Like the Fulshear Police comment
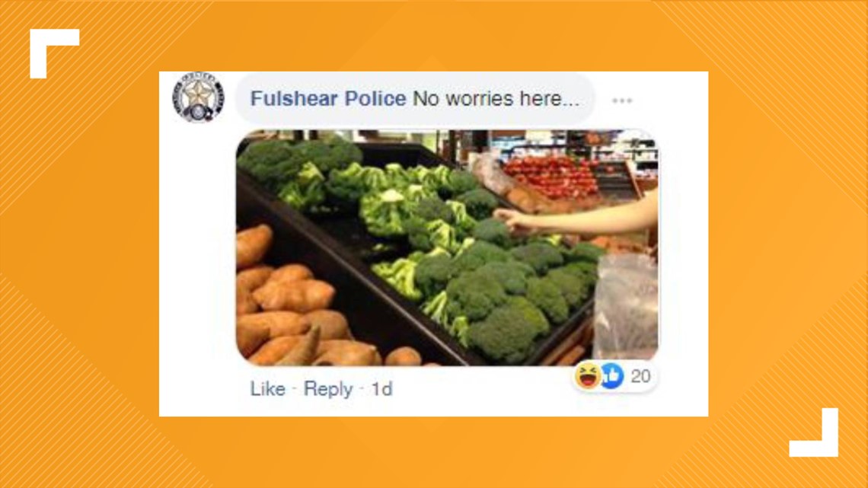 click(x=268, y=389)
